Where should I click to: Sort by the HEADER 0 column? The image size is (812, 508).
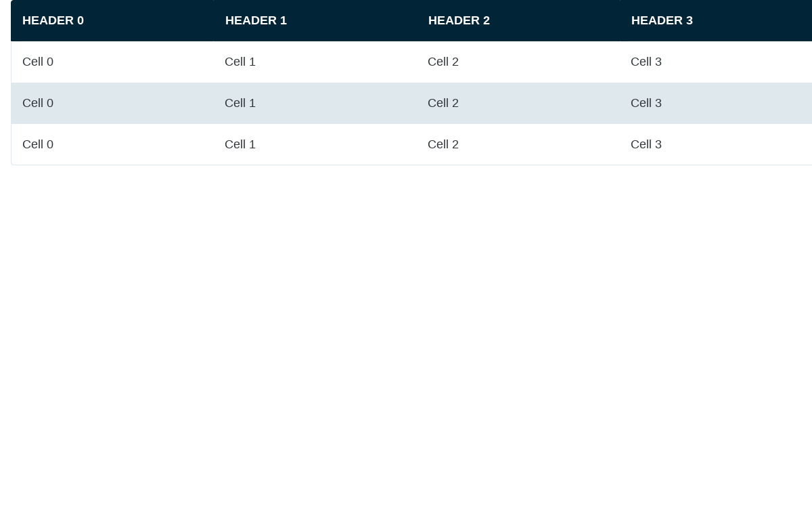53,20
